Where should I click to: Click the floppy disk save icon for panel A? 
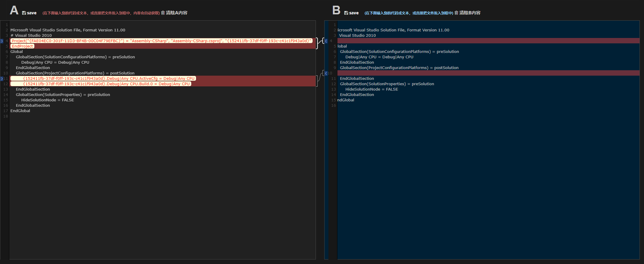(x=24, y=13)
